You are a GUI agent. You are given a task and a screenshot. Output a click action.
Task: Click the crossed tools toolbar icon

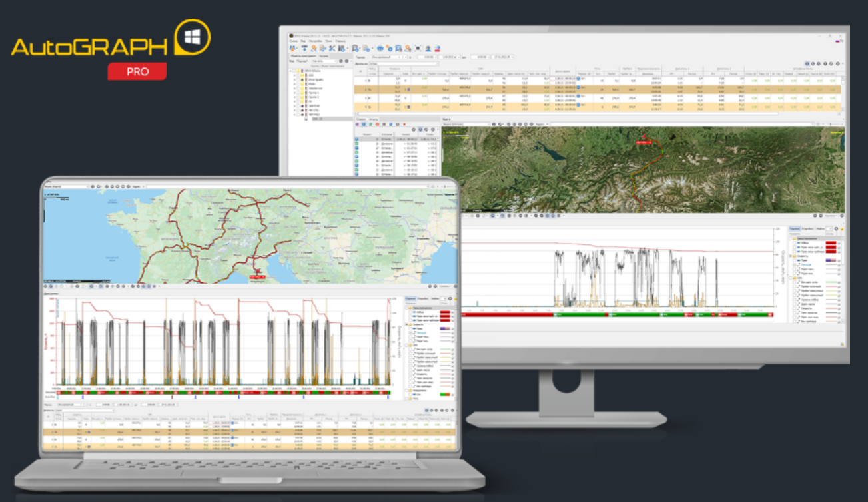click(x=332, y=48)
